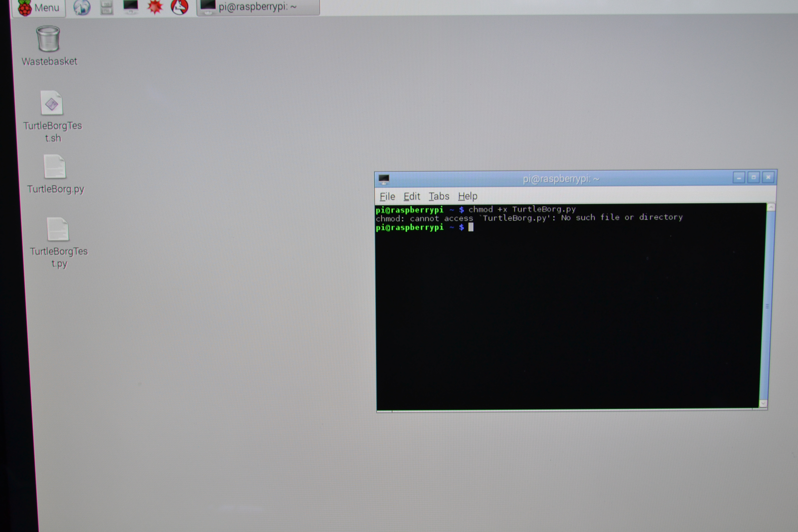Open the Raspberry Pi Menu button
Viewport: 798px width, 532px height.
(39, 7)
